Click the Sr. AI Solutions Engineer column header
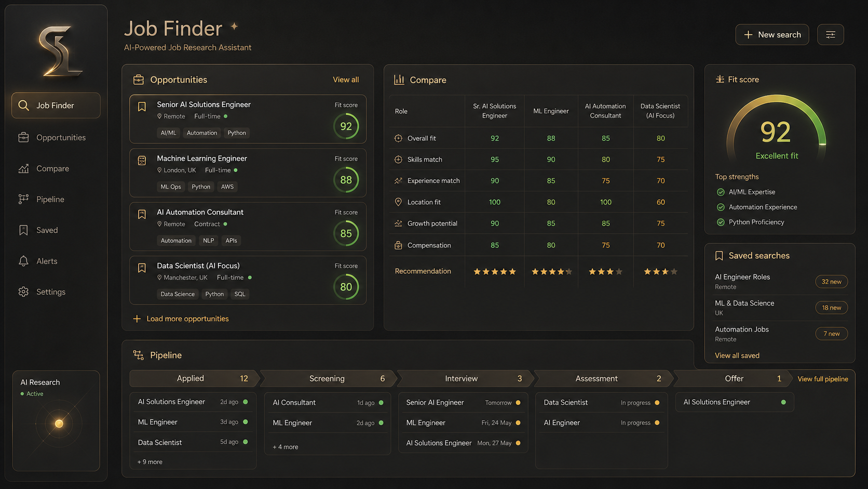Viewport: 868px width, 489px height. click(494, 111)
